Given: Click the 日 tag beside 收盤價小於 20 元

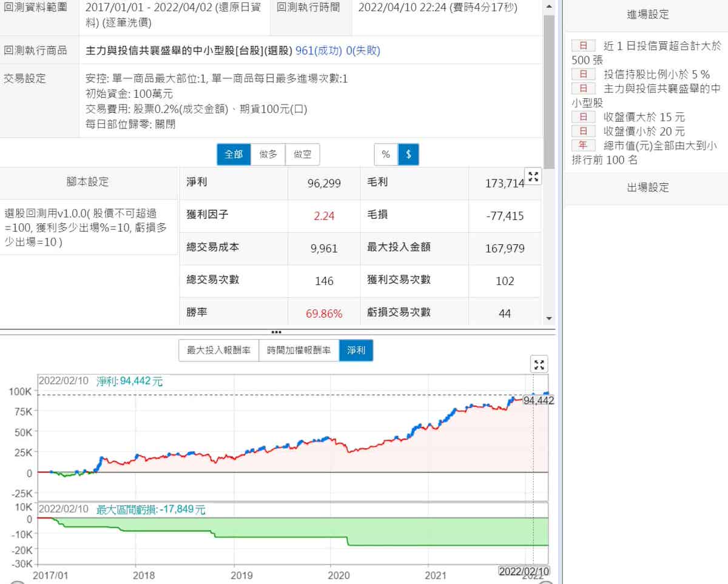Looking at the screenshot, I should point(584,131).
